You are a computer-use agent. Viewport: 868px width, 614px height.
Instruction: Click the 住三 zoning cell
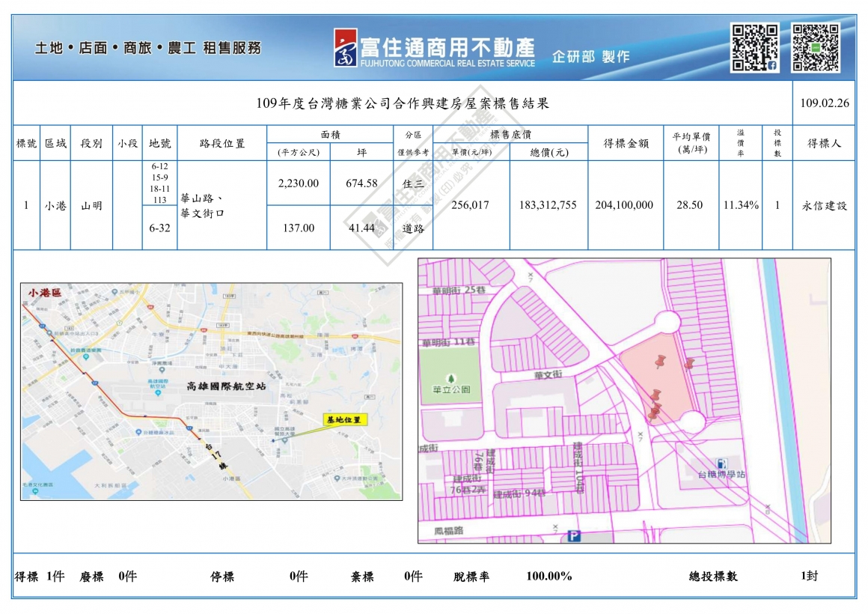(413, 183)
